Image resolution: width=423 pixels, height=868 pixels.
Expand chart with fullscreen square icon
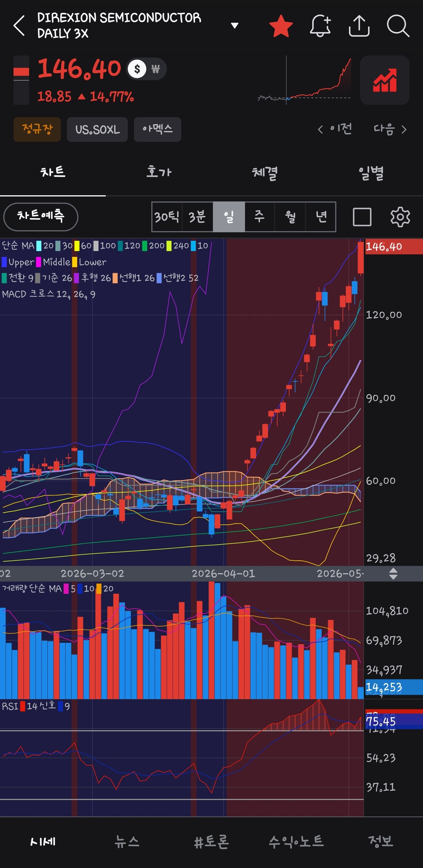click(x=362, y=217)
